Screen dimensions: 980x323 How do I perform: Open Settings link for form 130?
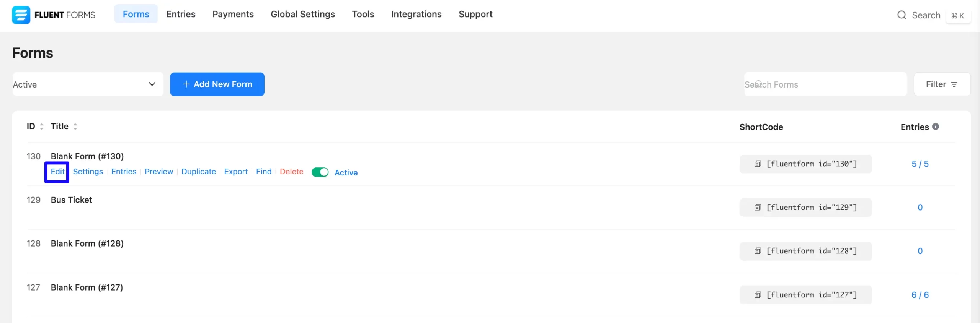88,172
